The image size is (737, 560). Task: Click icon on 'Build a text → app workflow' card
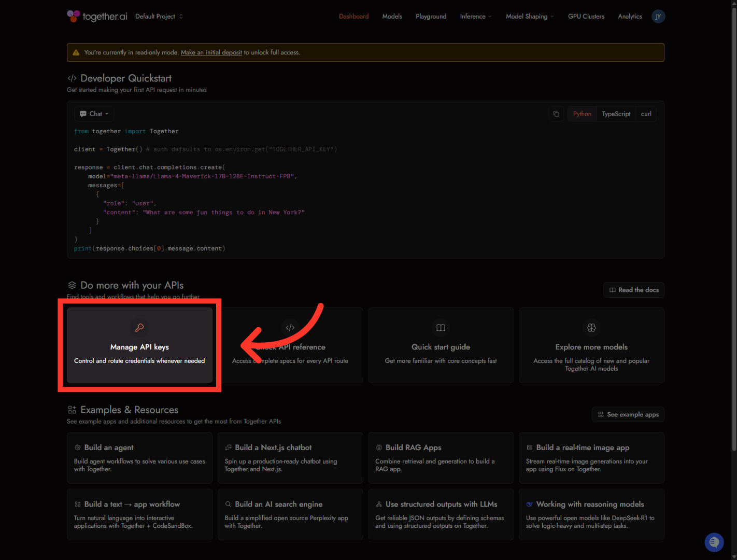(x=78, y=504)
